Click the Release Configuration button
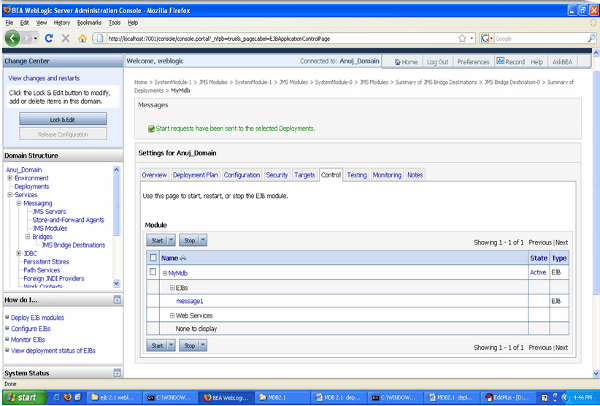 click(63, 134)
